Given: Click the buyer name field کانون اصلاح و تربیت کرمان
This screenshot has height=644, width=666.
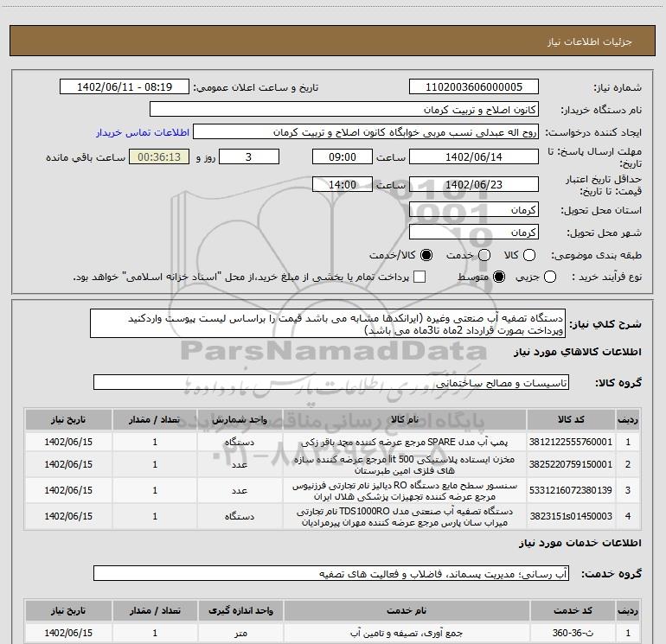Looking at the screenshot, I should click(x=344, y=109).
